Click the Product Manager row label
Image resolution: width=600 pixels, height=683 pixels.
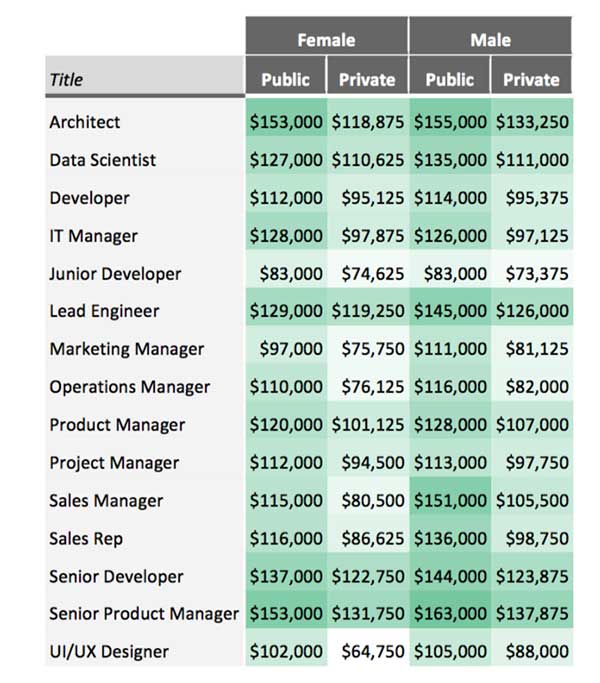[x=117, y=425]
